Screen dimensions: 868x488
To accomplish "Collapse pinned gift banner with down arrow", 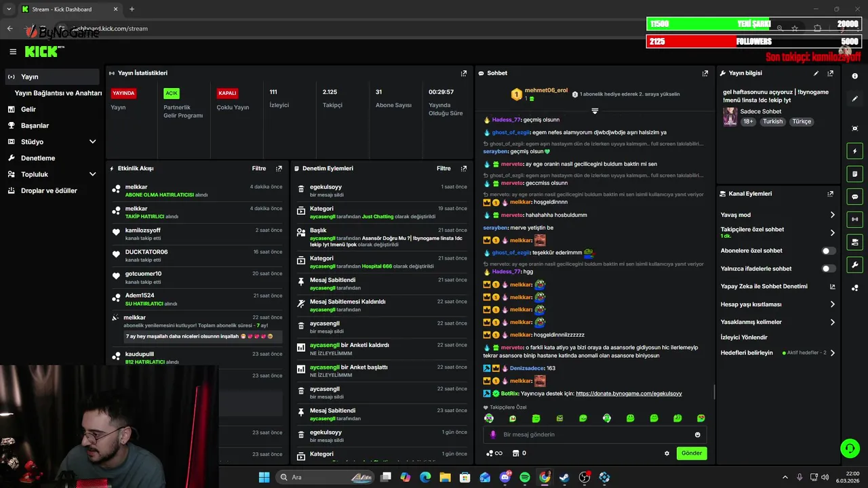I will pos(595,110).
